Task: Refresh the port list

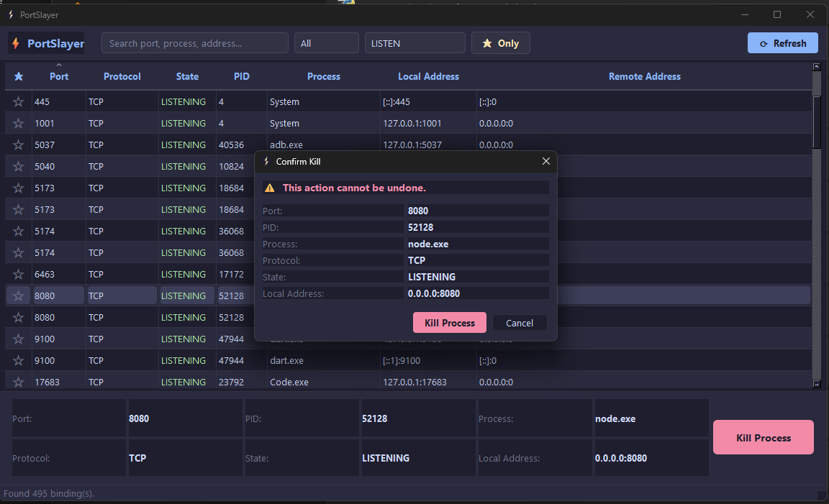Action: pos(782,43)
